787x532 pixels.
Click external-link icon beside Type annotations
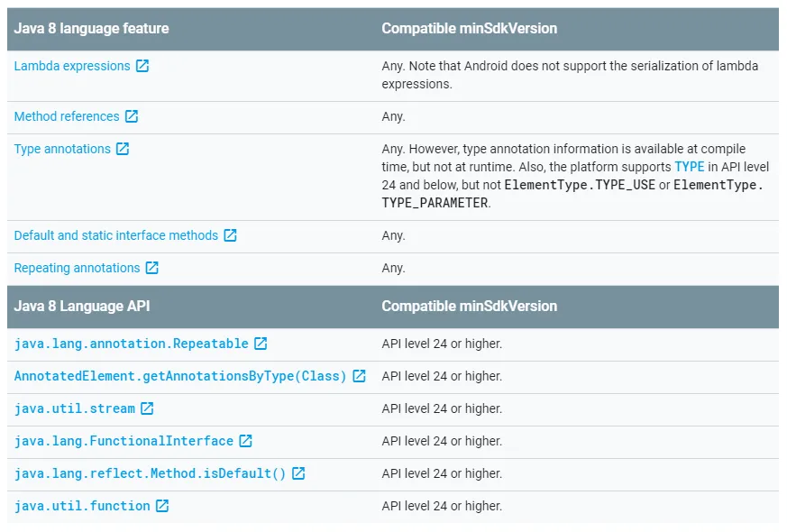(123, 149)
